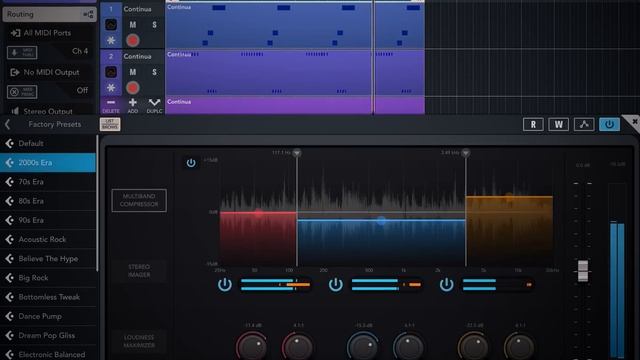Image resolution: width=640 pixels, height=360 pixels.
Task: Click the DELETE track button
Action: [111, 105]
